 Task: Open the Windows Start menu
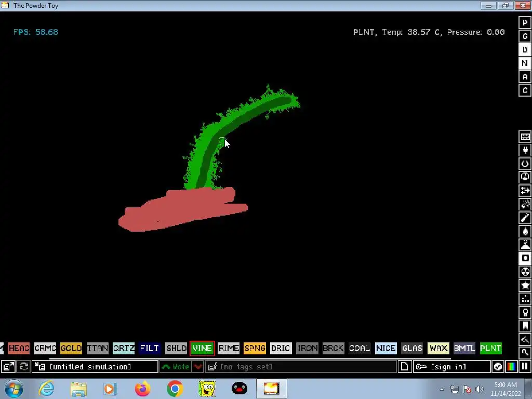pos(14,389)
